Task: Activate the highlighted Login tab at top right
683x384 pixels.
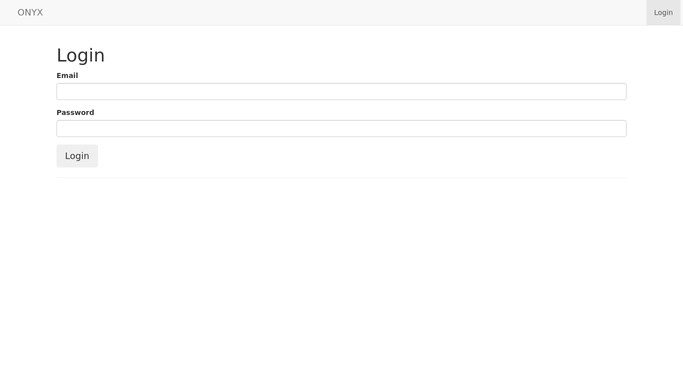Action: (663, 13)
